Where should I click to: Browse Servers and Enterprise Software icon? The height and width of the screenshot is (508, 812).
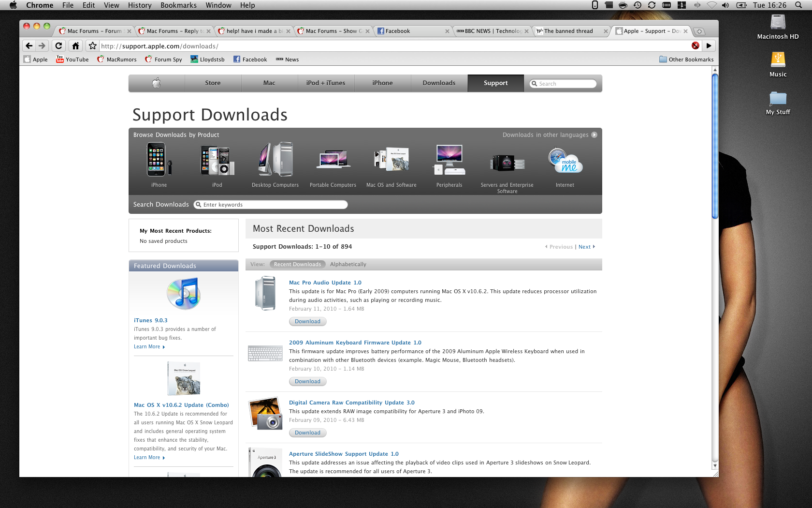507,163
